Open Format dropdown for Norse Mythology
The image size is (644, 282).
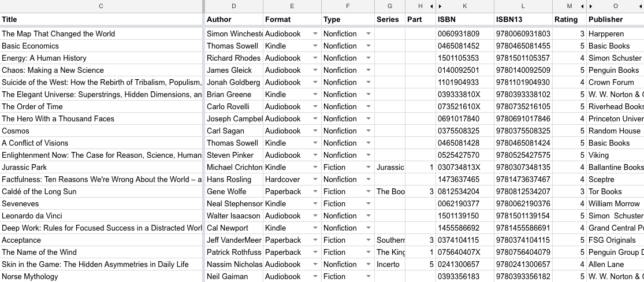(x=315, y=277)
